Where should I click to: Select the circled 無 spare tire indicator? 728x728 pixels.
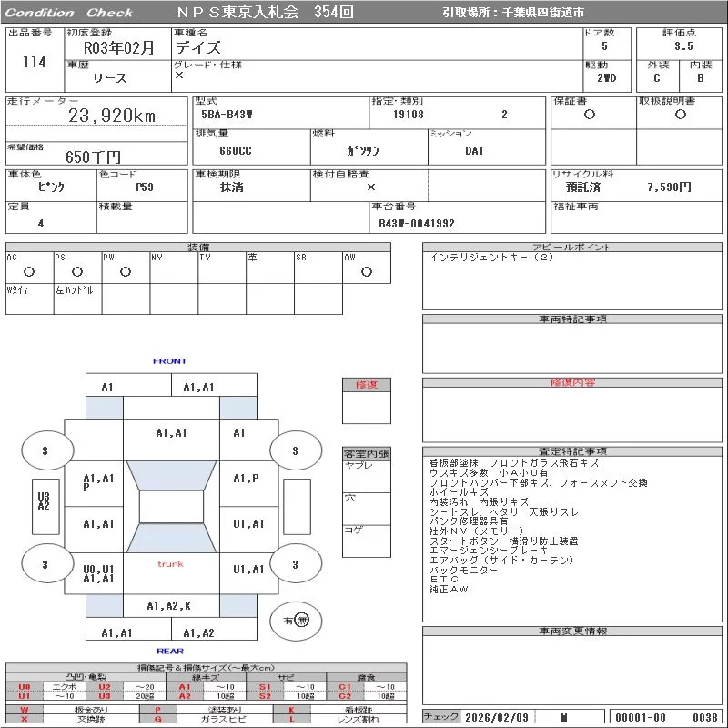(302, 620)
